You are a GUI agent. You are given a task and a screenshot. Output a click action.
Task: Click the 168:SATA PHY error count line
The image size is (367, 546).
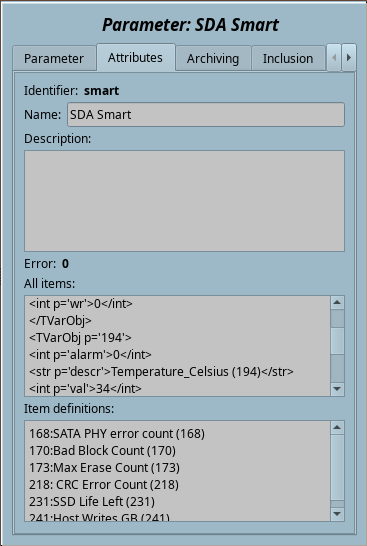pyautogui.click(x=117, y=434)
